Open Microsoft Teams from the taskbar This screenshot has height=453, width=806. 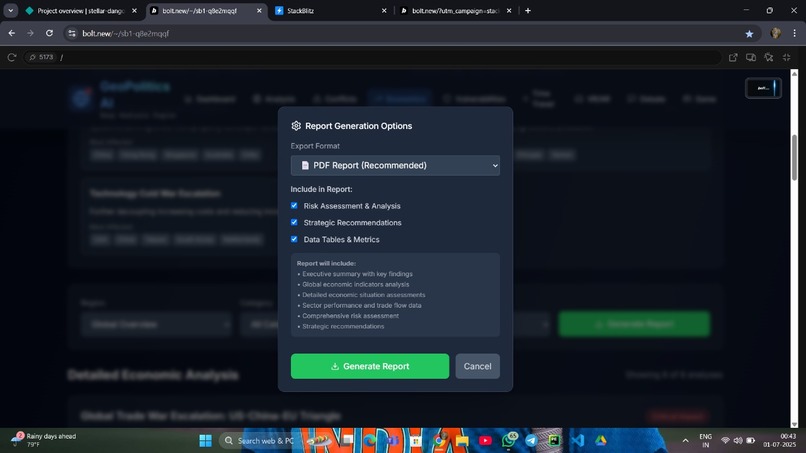[393, 441]
